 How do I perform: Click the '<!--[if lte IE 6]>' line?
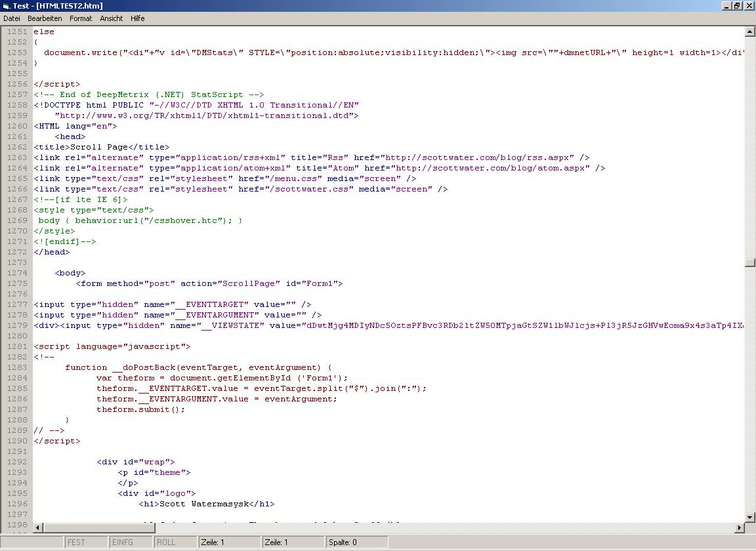81,199
